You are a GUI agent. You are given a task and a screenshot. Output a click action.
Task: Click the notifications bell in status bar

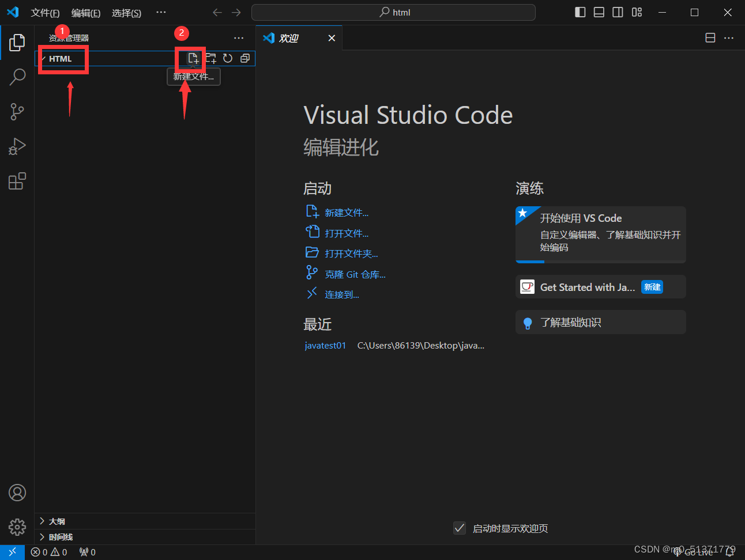click(x=730, y=552)
